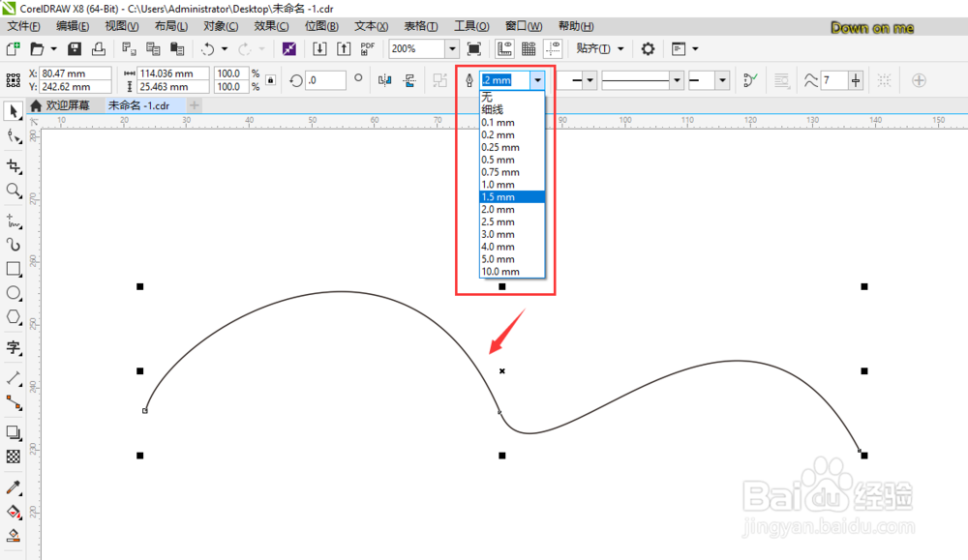
Task: Select the Connector line tool
Action: [13, 402]
